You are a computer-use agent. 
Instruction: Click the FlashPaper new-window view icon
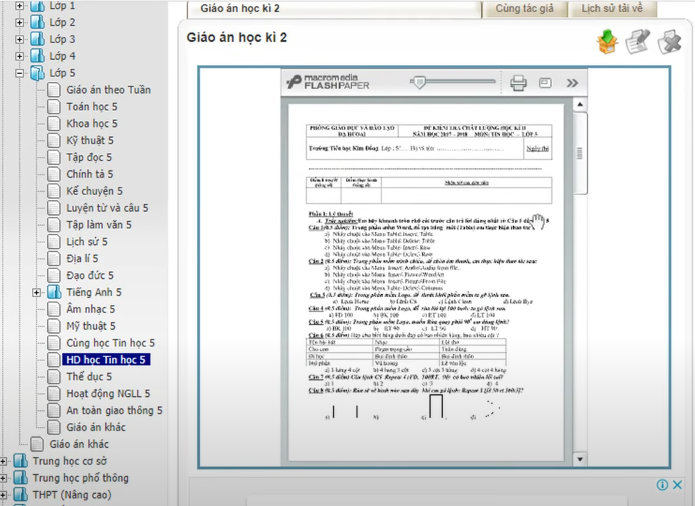point(545,83)
